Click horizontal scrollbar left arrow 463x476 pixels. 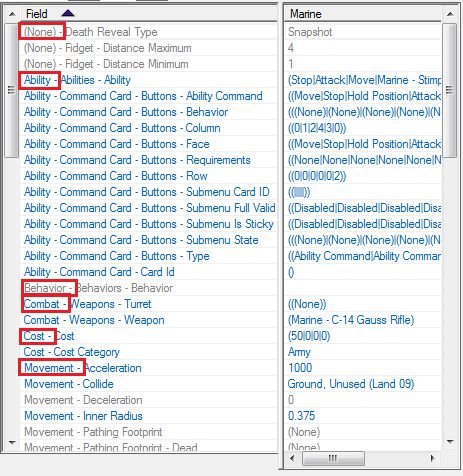[292, 458]
